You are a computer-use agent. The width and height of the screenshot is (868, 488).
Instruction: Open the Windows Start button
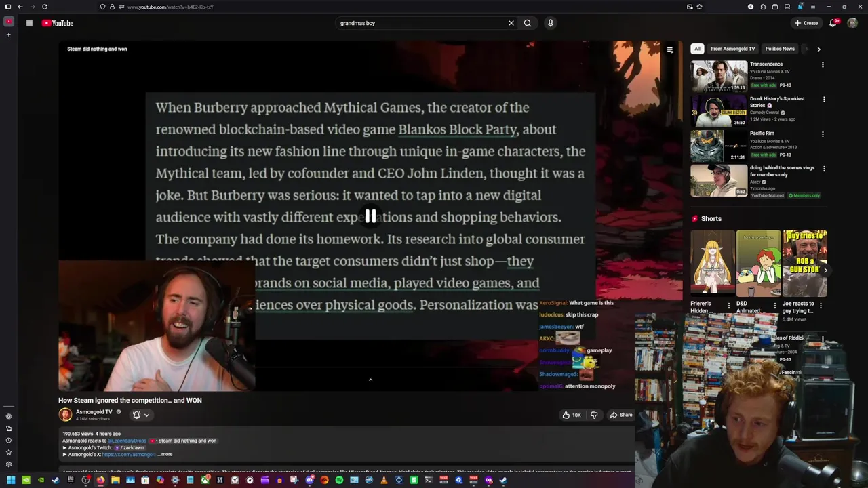[11, 481]
